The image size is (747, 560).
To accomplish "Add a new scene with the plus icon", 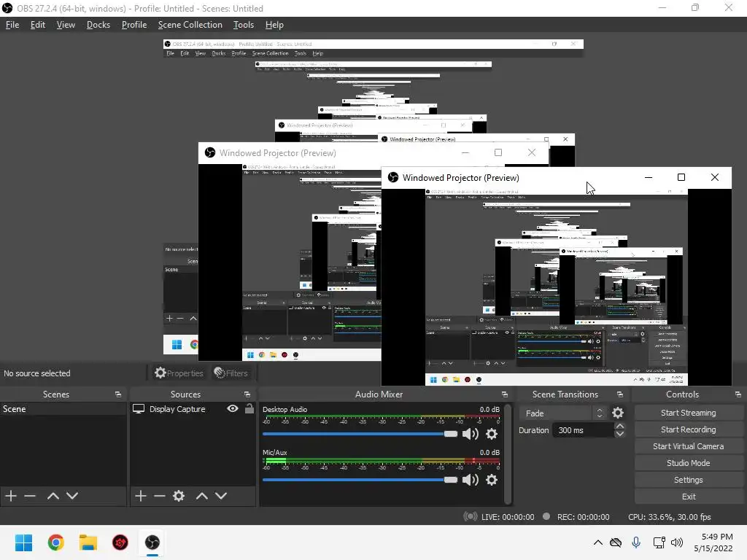I will (11, 496).
